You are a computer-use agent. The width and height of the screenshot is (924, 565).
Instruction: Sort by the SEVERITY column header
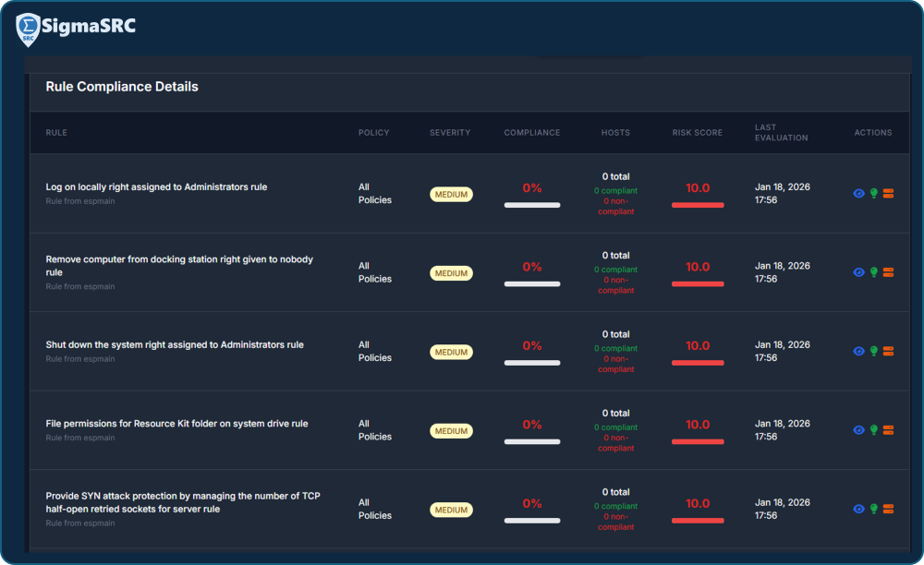point(450,133)
